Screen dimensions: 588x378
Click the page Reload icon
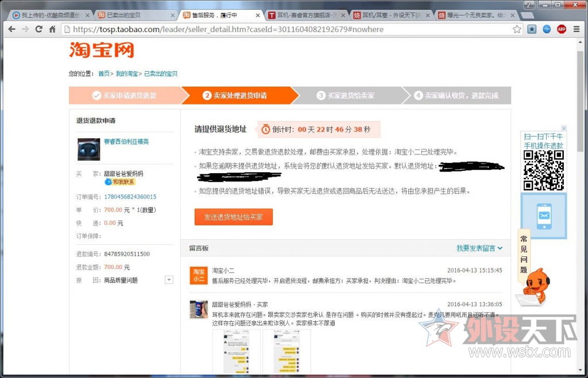coord(38,28)
